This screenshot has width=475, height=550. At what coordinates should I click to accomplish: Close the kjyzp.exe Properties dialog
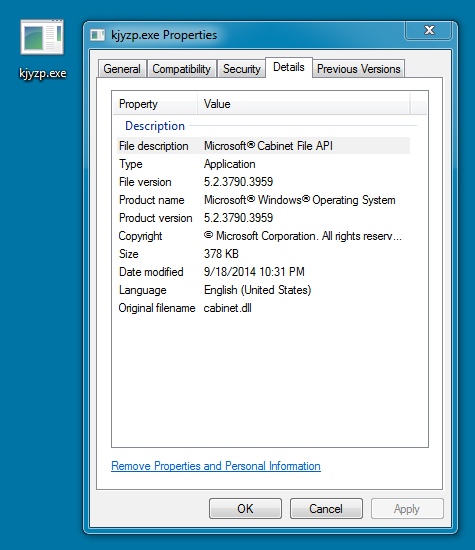(x=429, y=30)
